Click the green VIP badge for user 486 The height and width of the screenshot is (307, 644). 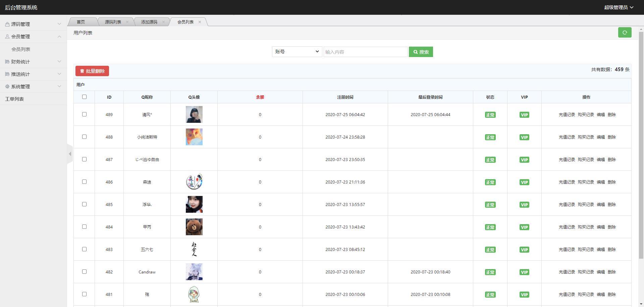[x=524, y=182]
